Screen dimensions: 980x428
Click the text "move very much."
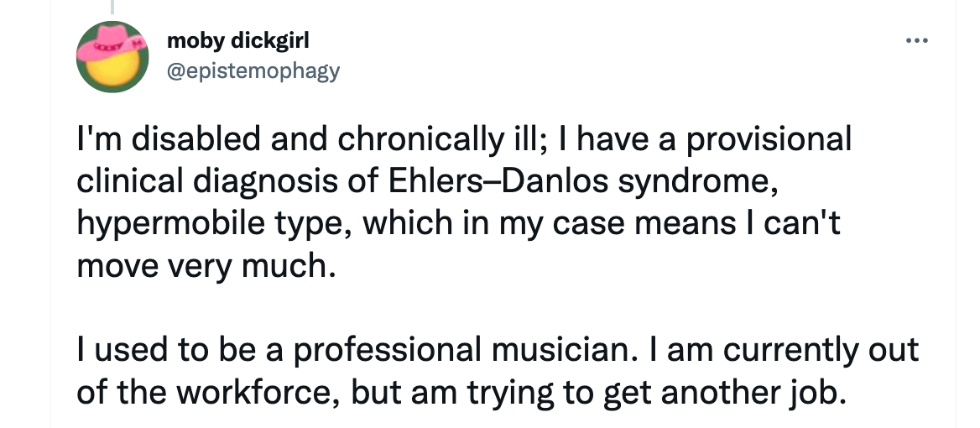click(x=202, y=265)
